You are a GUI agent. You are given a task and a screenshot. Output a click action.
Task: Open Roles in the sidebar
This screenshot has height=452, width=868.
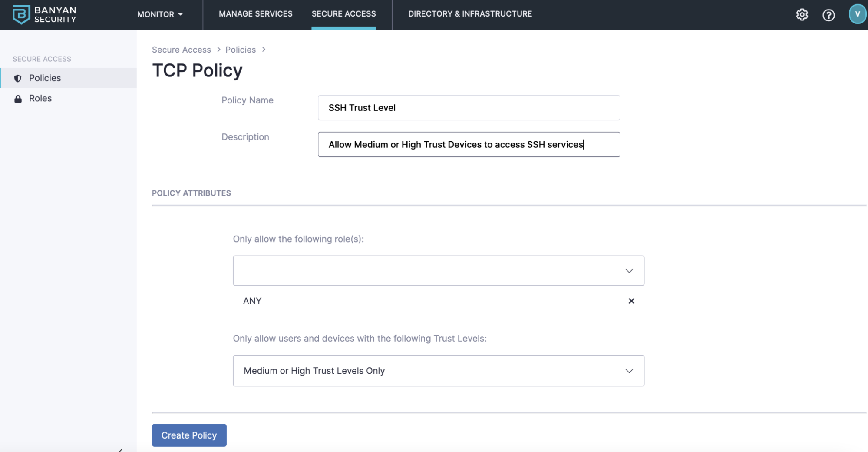point(40,99)
